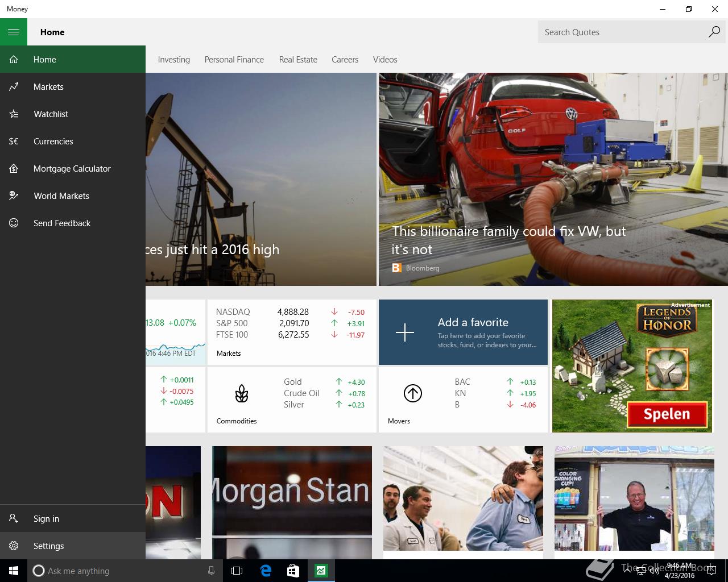This screenshot has height=582, width=728.
Task: Click the NASDAQ row in Markets tile
Action: [x=290, y=311]
